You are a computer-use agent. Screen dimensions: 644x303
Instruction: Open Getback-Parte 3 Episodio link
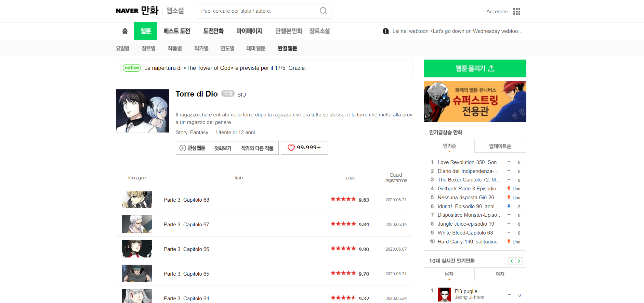[469, 189]
